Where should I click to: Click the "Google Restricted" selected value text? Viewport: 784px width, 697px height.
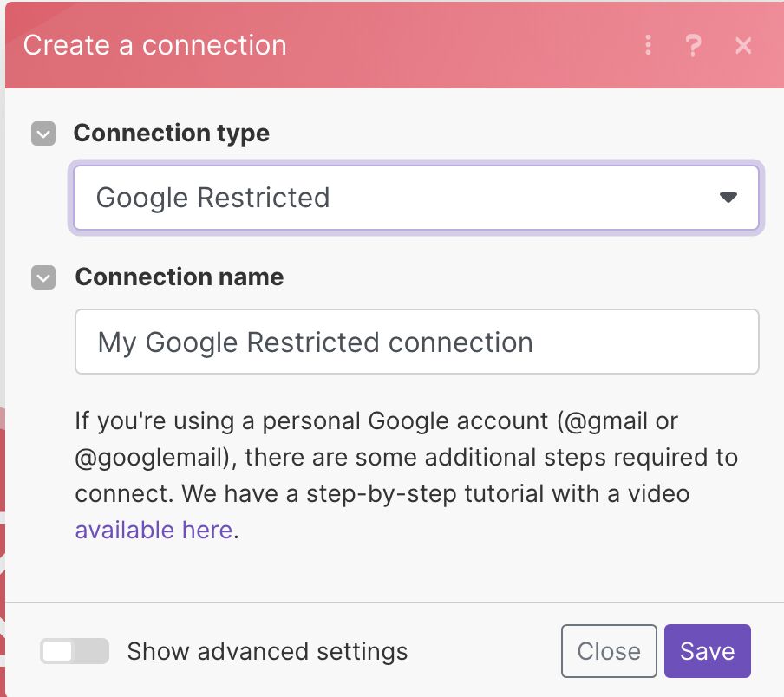(212, 198)
